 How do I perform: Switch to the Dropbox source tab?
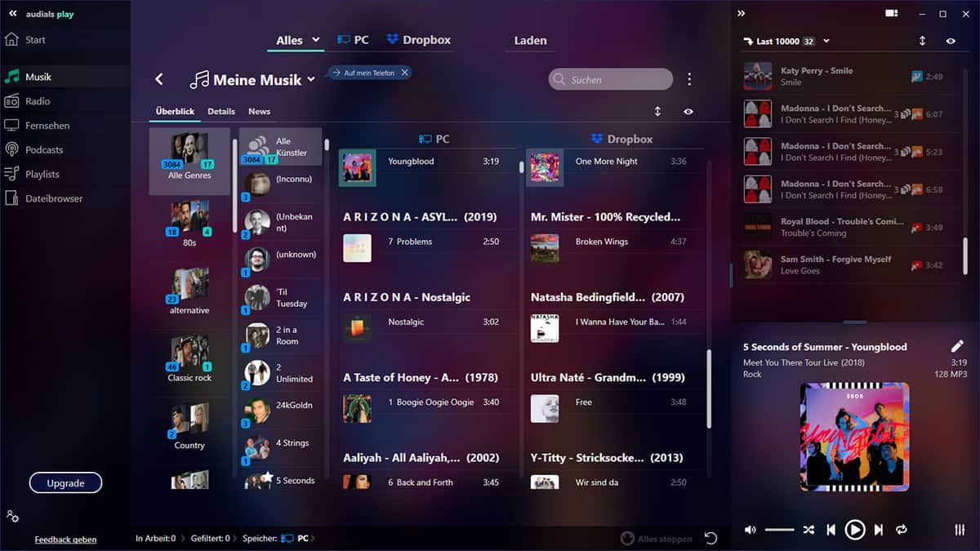[x=419, y=40]
